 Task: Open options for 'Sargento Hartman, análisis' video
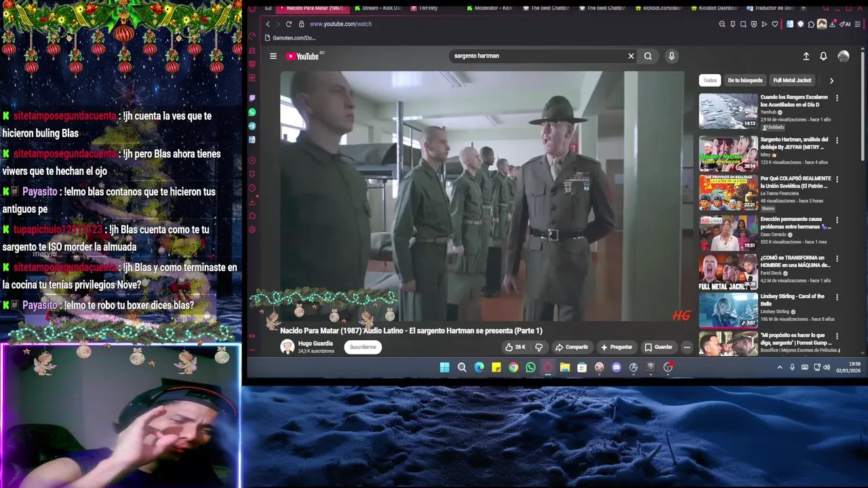pos(837,140)
